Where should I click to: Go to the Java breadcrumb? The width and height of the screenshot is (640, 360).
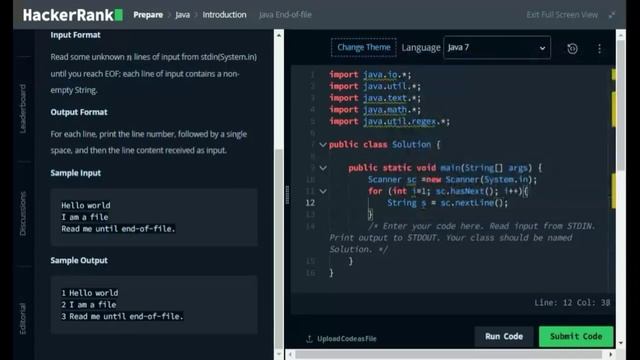[182, 15]
